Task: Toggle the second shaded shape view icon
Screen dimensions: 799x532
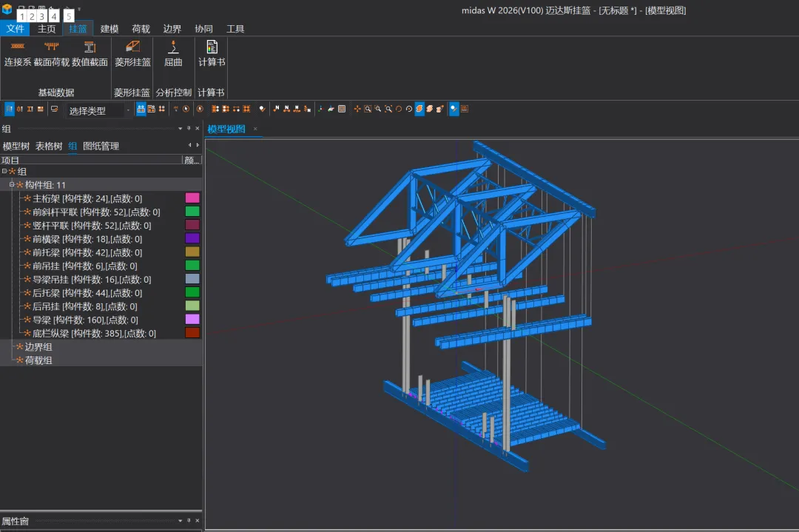Action: (x=430, y=109)
